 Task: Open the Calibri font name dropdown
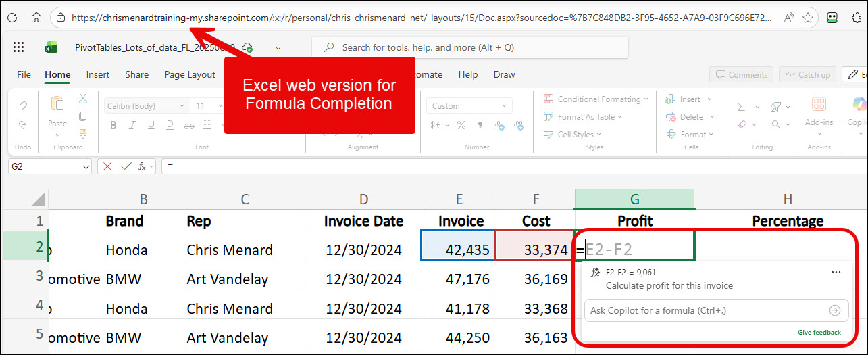(x=146, y=106)
